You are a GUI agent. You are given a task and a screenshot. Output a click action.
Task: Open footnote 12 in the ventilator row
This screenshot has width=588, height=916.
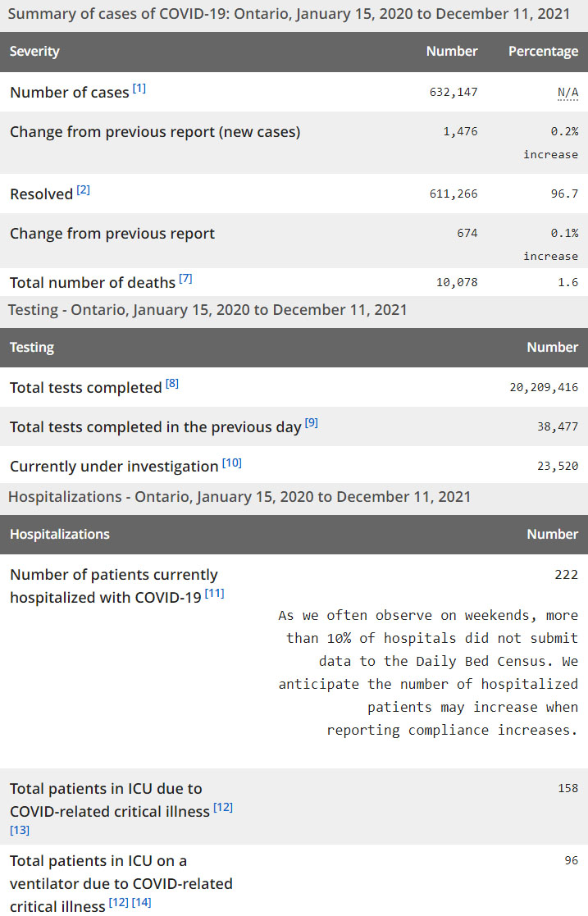[x=118, y=903]
